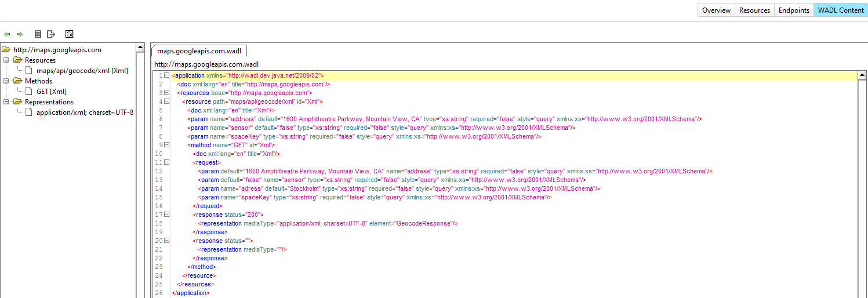868x298 pixels.
Task: Click the green forward arrow icon
Action: (20, 34)
